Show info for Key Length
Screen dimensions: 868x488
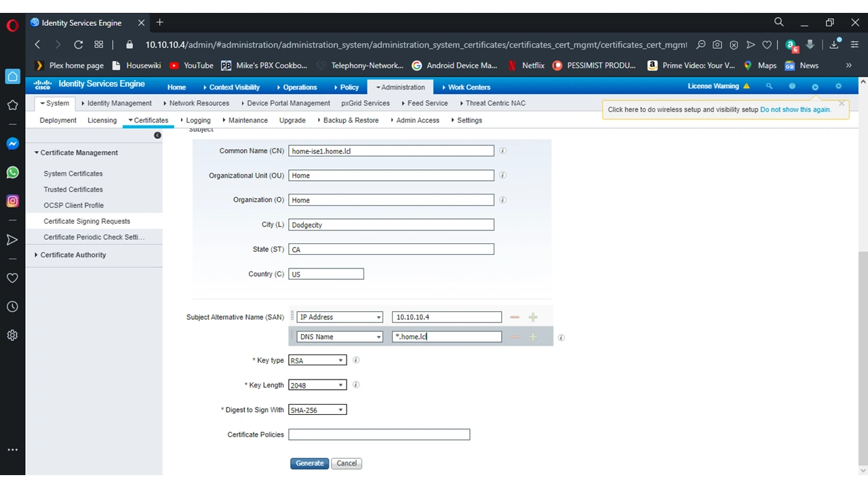point(356,385)
